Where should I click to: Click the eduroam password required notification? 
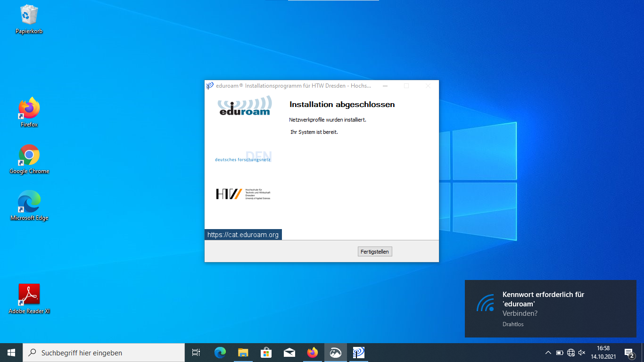coord(551,309)
